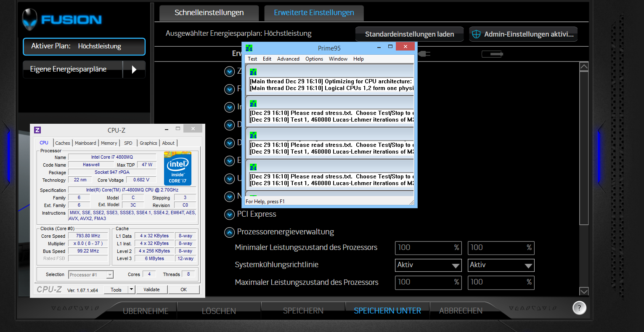Click the Tools button in CPU-Z

[x=116, y=290]
